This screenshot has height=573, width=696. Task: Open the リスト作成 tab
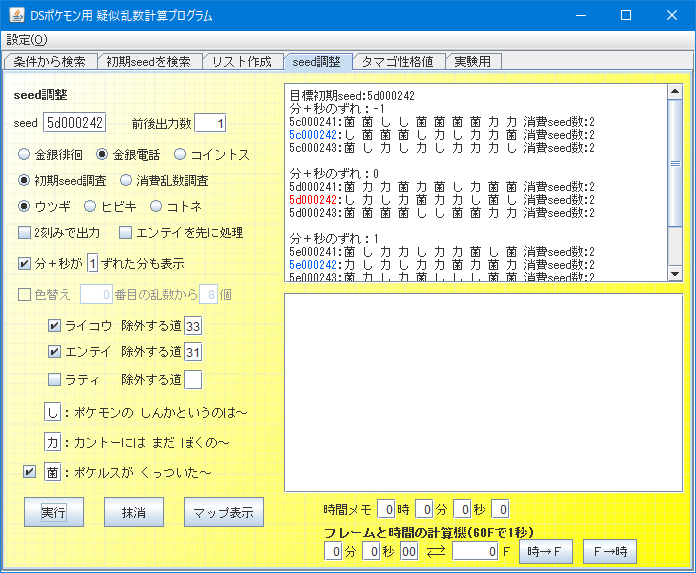(x=242, y=61)
